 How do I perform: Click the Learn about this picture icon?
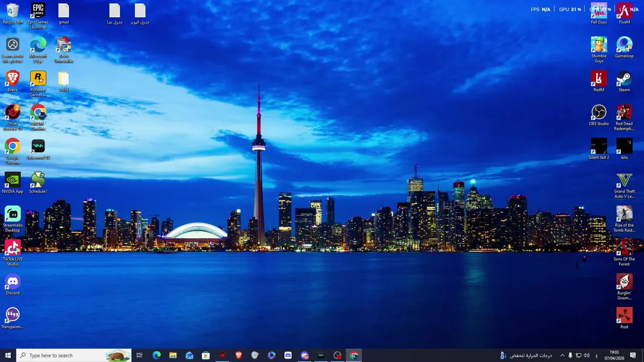(13, 50)
